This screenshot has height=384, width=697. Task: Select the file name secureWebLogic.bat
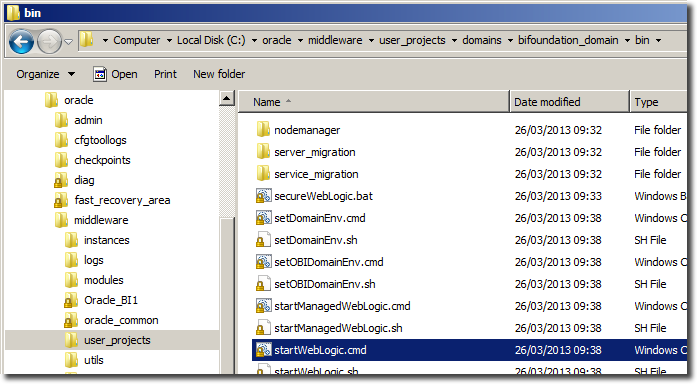(323, 196)
